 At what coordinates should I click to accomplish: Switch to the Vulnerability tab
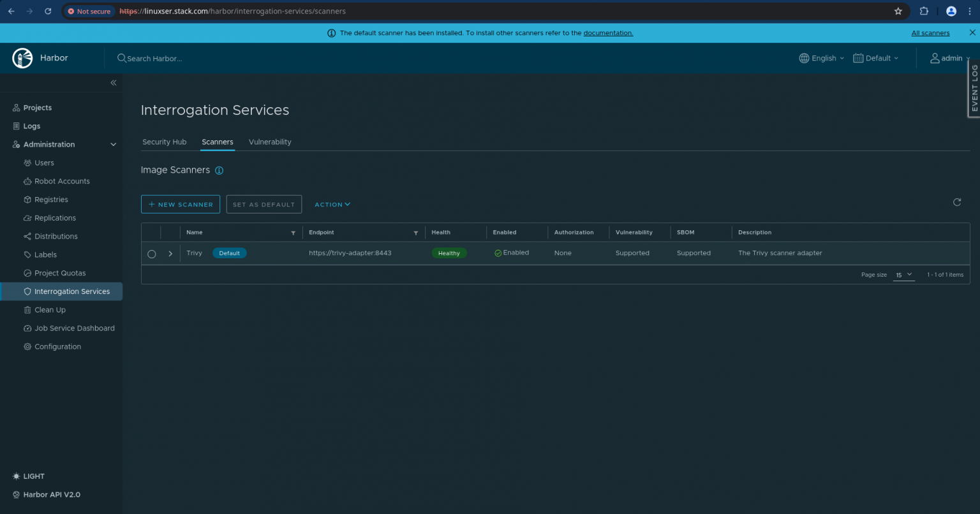coord(270,142)
